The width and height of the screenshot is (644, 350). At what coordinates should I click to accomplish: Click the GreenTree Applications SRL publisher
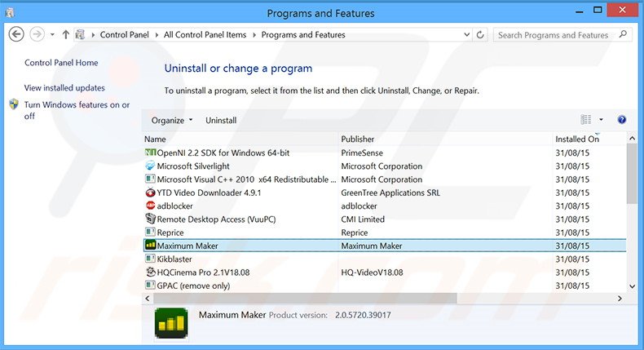pos(390,193)
